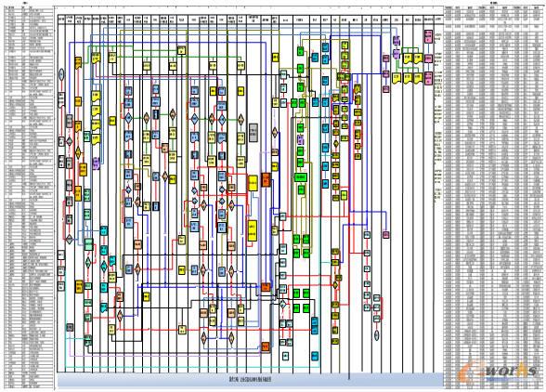This screenshot has width=546, height=392.
Task: Click the bottommost orange process box
Action: tap(266, 346)
